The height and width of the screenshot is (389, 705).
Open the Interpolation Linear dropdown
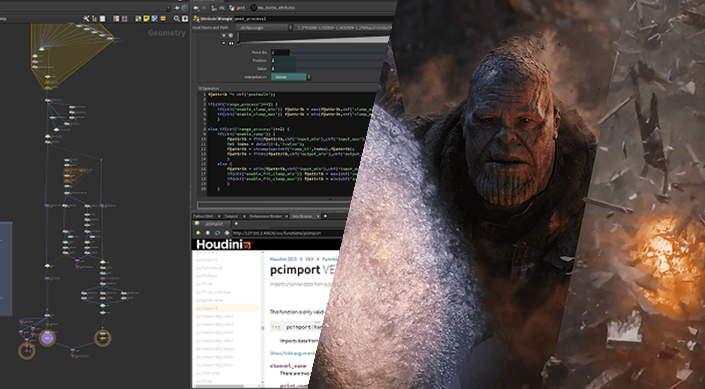pyautogui.click(x=289, y=77)
